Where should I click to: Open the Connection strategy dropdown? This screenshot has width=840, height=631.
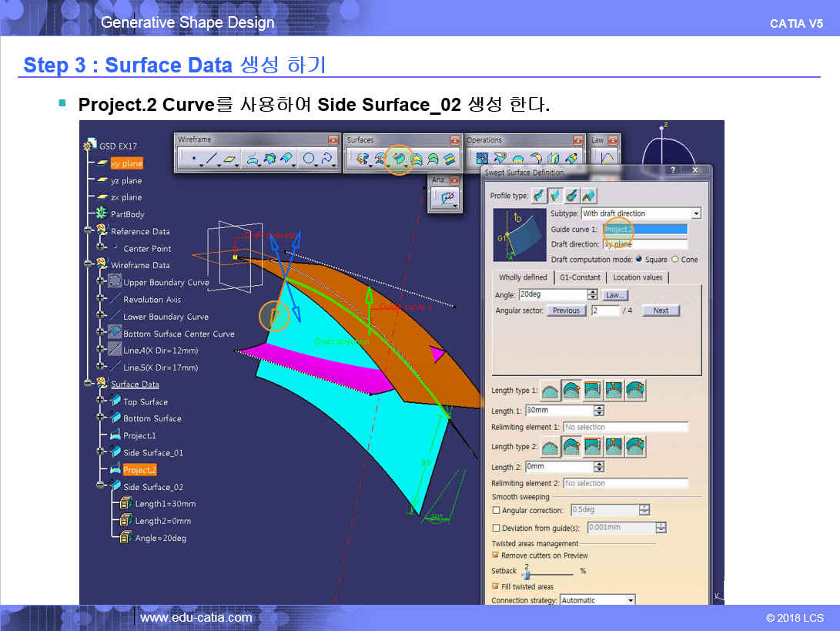point(631,600)
